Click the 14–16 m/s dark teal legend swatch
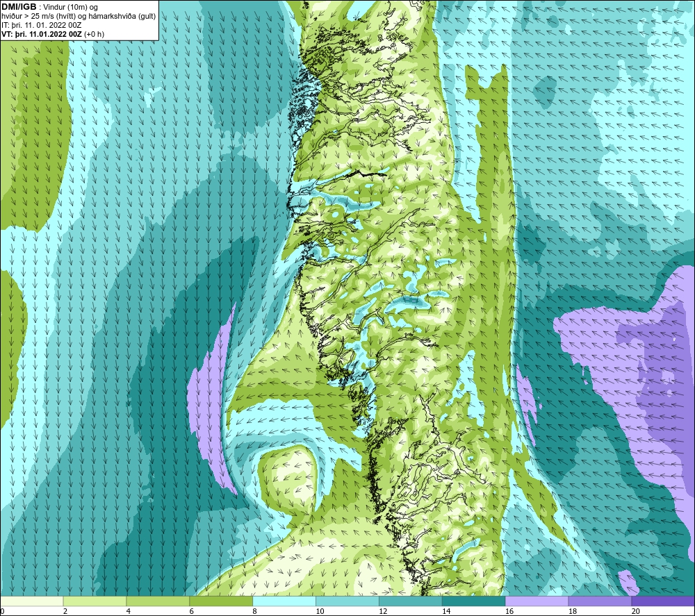The width and height of the screenshot is (695, 616). 474,601
